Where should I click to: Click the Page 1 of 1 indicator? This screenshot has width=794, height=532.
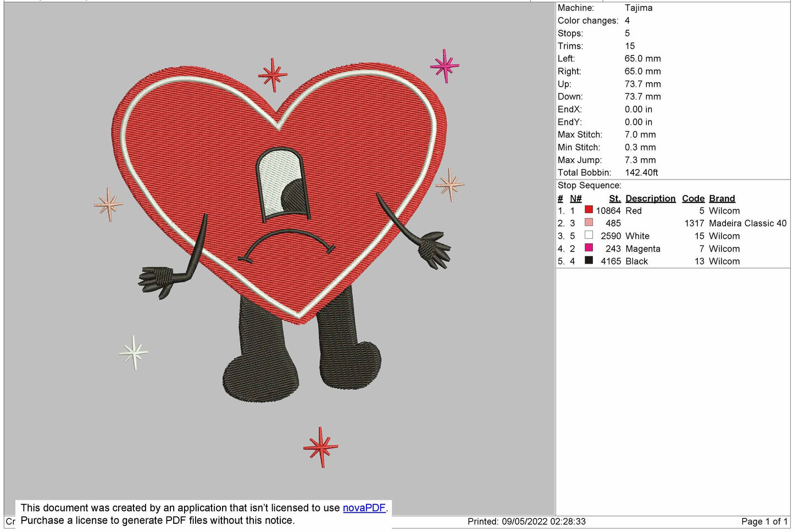(x=764, y=521)
